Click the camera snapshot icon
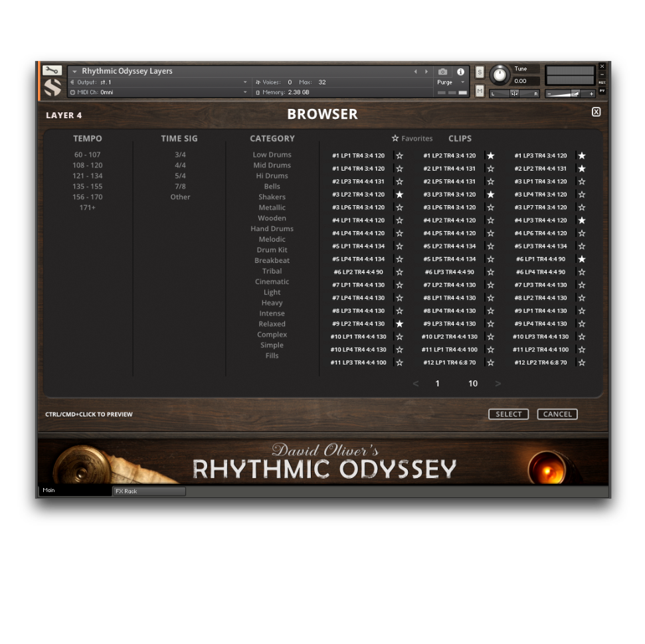Screen dimensions: 645x644 click(443, 72)
